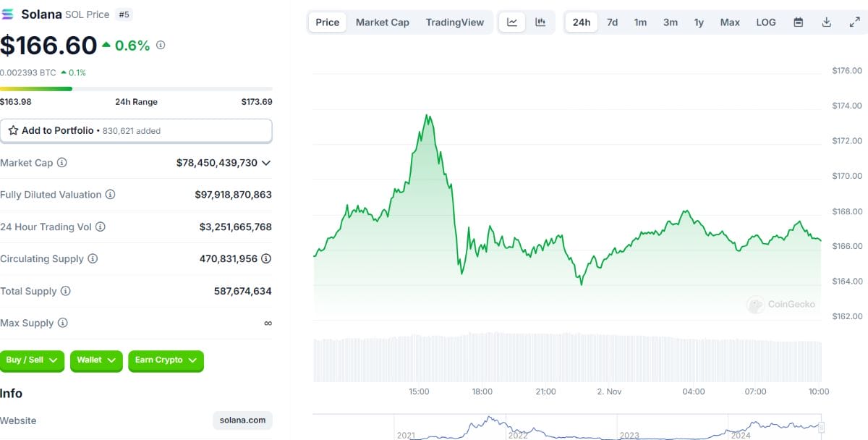Click the 24h Range progress bar

137,88
